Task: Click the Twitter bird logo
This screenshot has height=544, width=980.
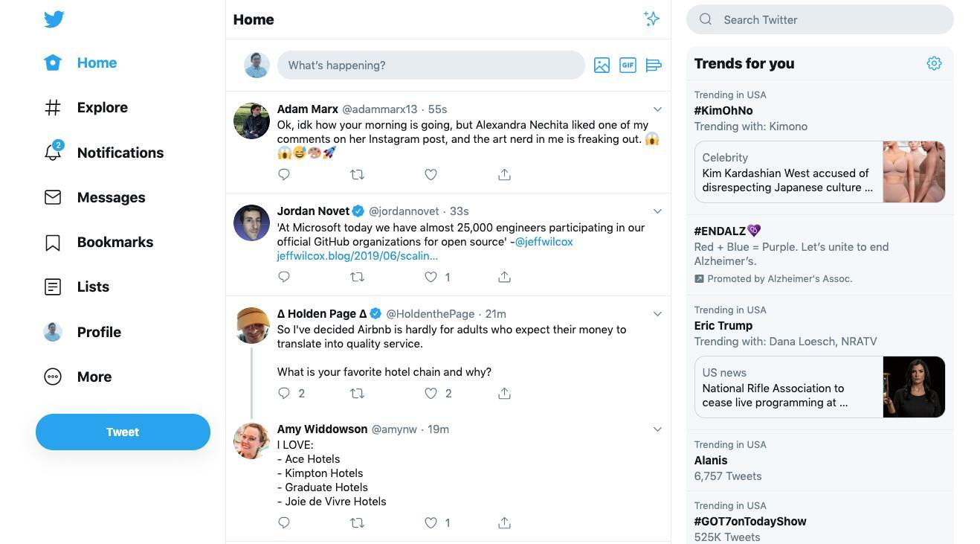Action: (x=54, y=19)
